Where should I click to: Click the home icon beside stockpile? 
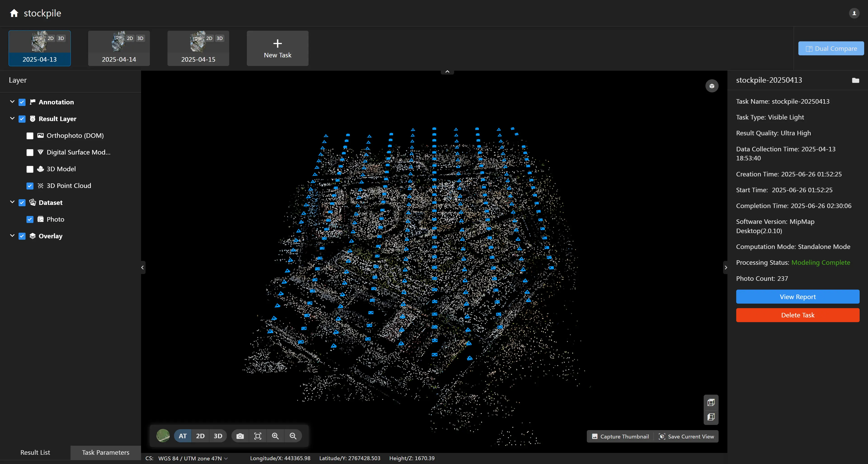click(x=14, y=13)
